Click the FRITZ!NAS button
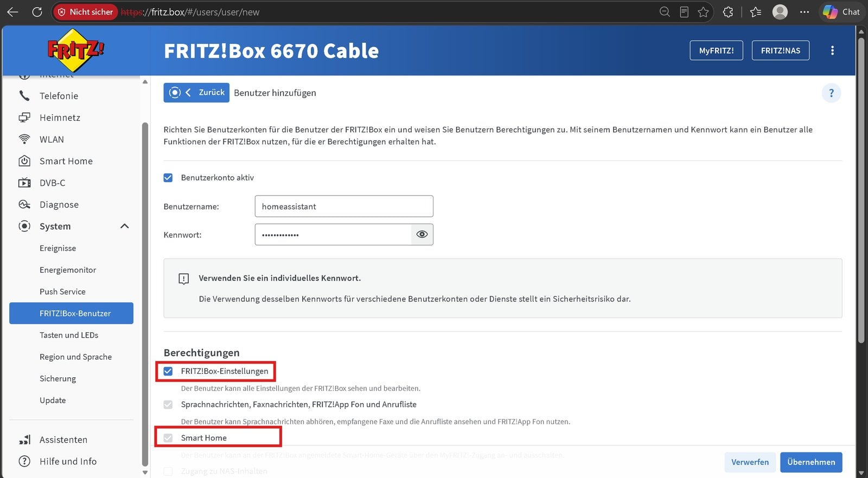868x478 pixels. pos(780,50)
